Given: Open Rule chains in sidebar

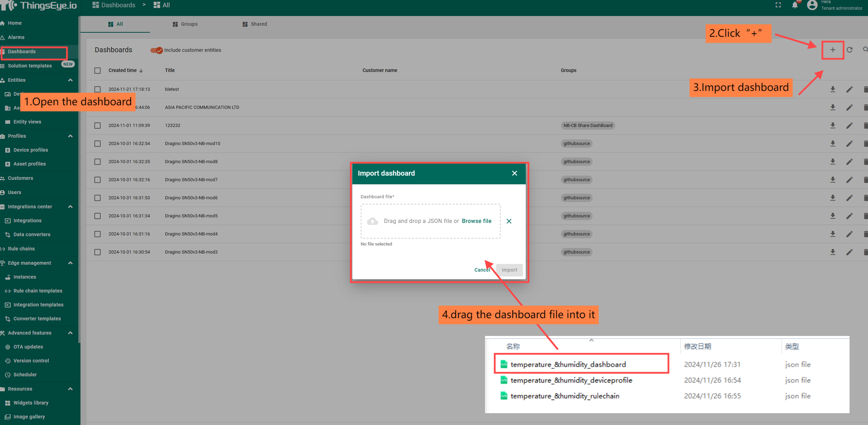Looking at the screenshot, I should 21,249.
